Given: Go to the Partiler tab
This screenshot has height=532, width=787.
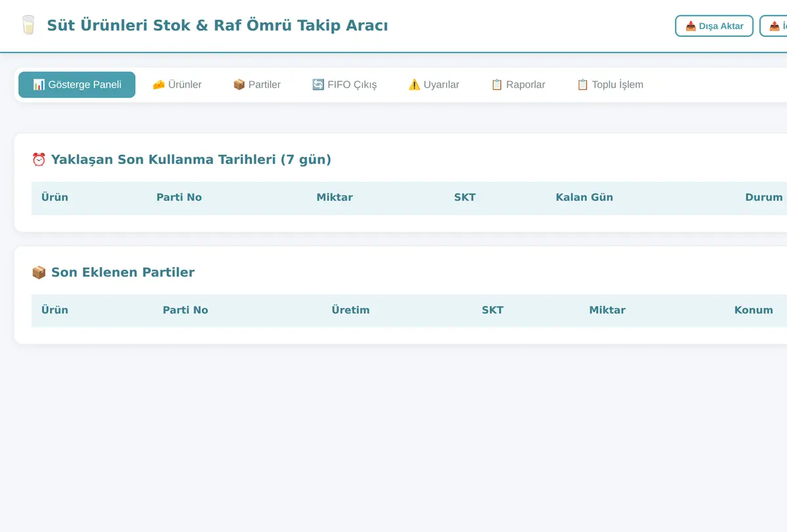Looking at the screenshot, I should [x=257, y=85].
